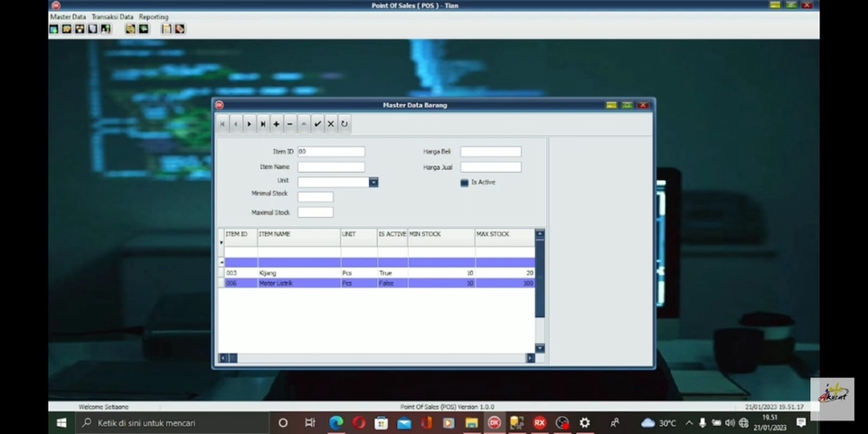Go to next record in navigator

coord(250,124)
